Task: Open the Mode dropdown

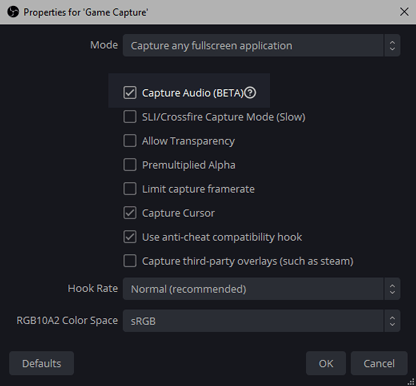Action: (x=261, y=45)
